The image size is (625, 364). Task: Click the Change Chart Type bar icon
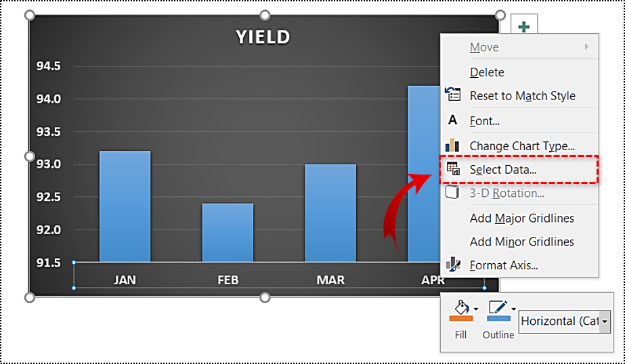click(x=452, y=145)
